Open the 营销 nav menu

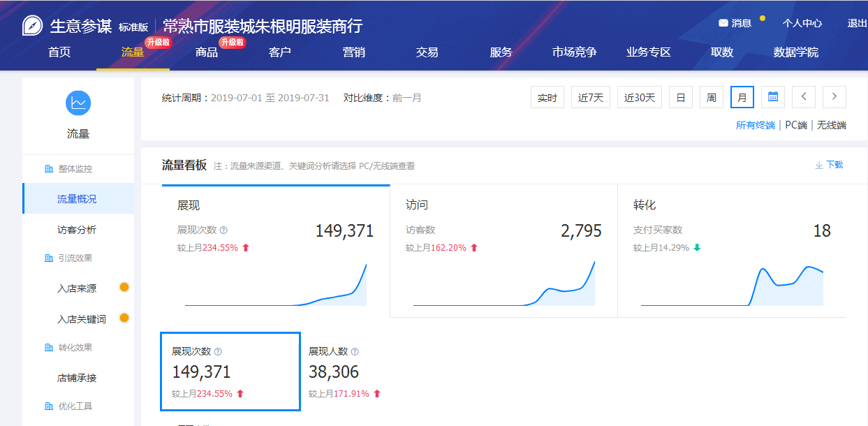tap(354, 52)
